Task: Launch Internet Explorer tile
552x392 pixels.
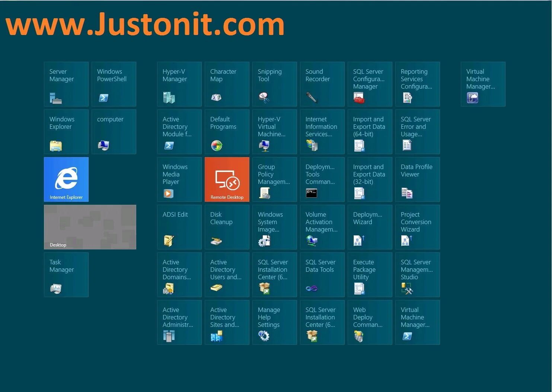Action: [x=66, y=179]
